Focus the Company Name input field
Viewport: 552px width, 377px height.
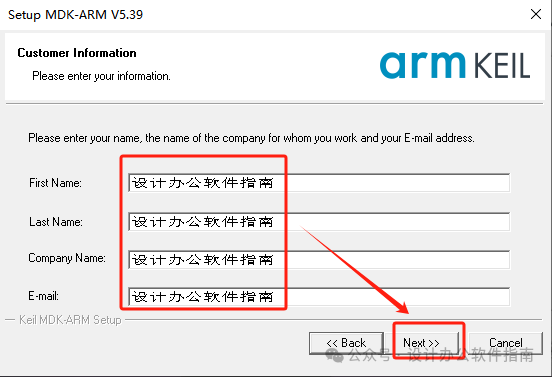click(319, 260)
